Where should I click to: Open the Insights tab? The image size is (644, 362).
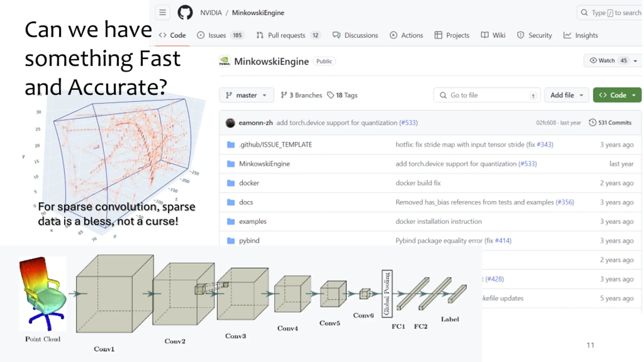581,35
